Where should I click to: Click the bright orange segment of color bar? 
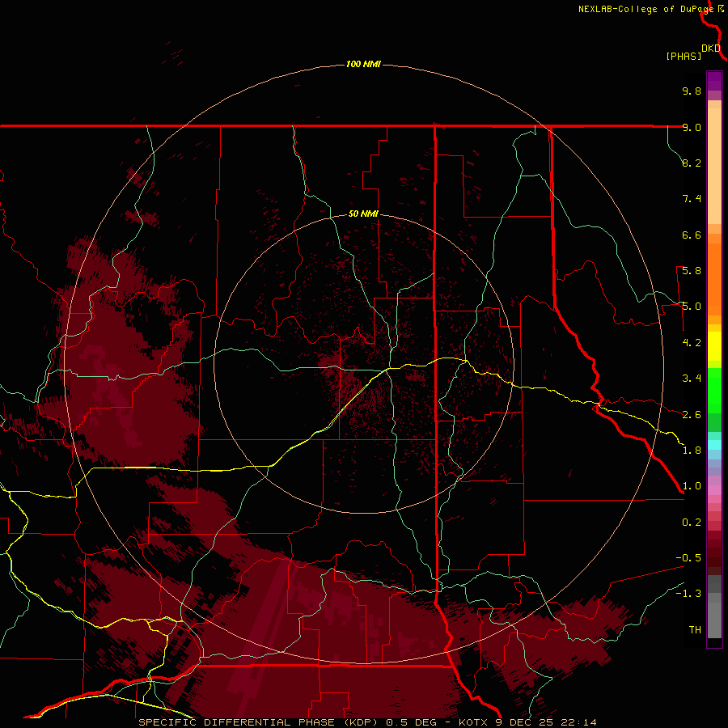[714, 279]
